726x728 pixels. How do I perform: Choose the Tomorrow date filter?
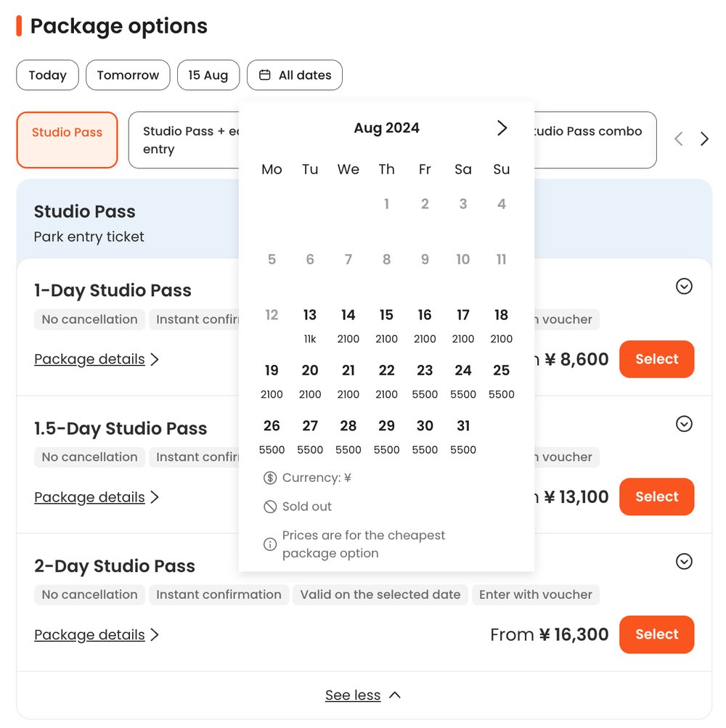coord(128,75)
